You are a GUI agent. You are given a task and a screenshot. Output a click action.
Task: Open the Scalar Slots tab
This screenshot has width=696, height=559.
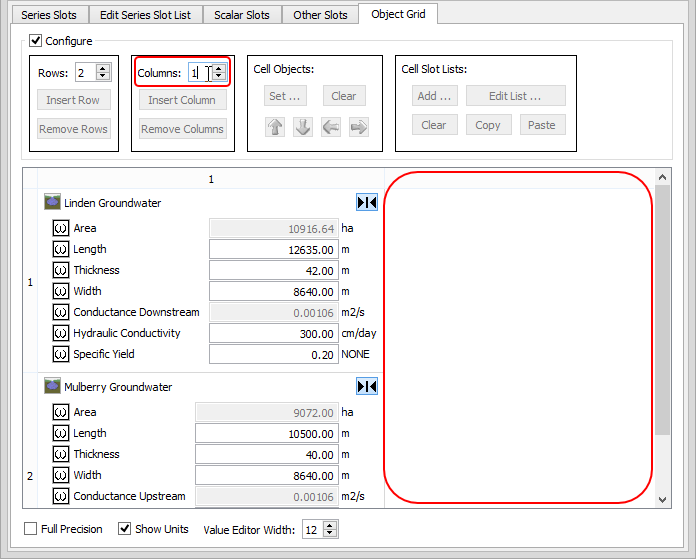click(241, 15)
